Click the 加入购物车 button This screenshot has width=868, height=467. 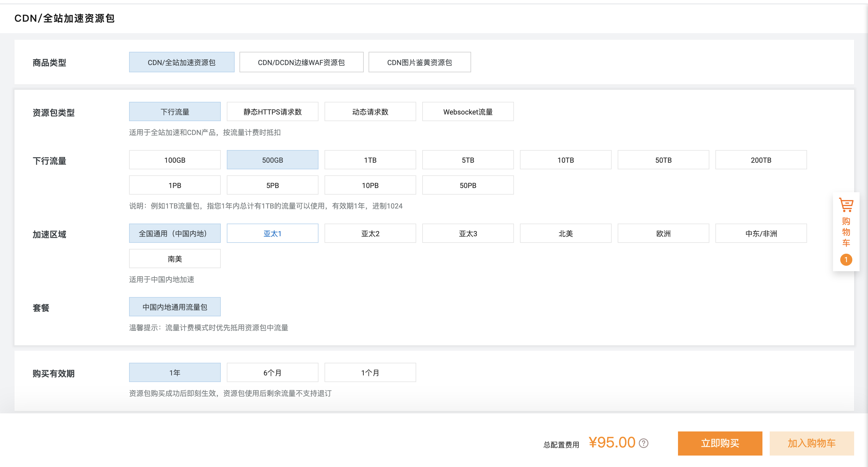point(811,443)
